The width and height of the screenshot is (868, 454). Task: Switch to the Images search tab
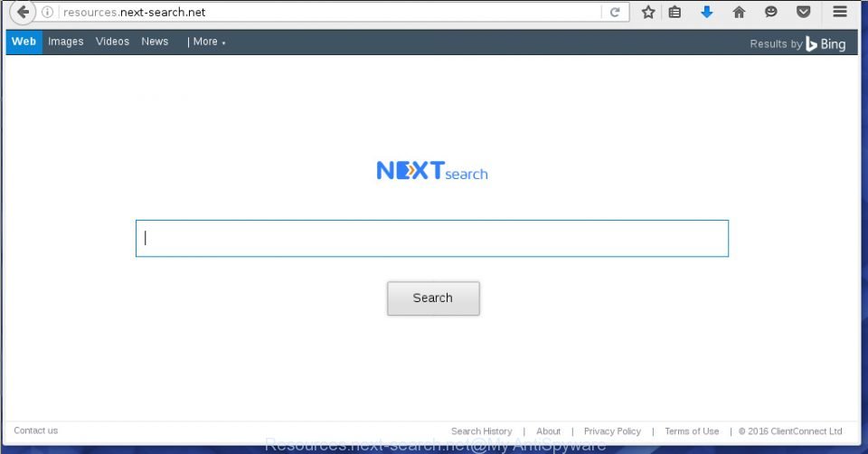click(65, 42)
